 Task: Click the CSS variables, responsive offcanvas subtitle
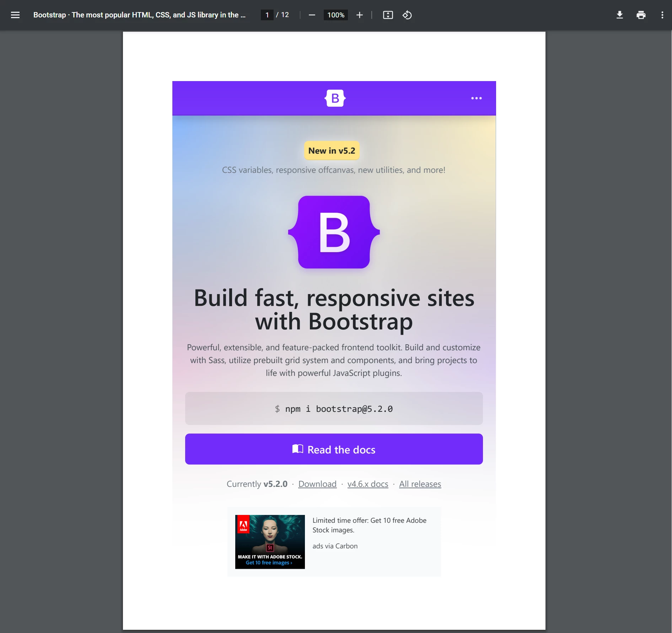[x=334, y=170]
